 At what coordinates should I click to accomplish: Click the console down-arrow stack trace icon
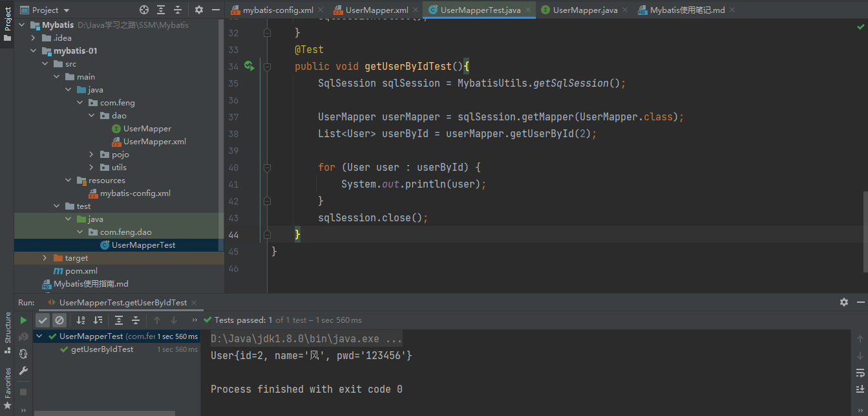[x=860, y=356]
